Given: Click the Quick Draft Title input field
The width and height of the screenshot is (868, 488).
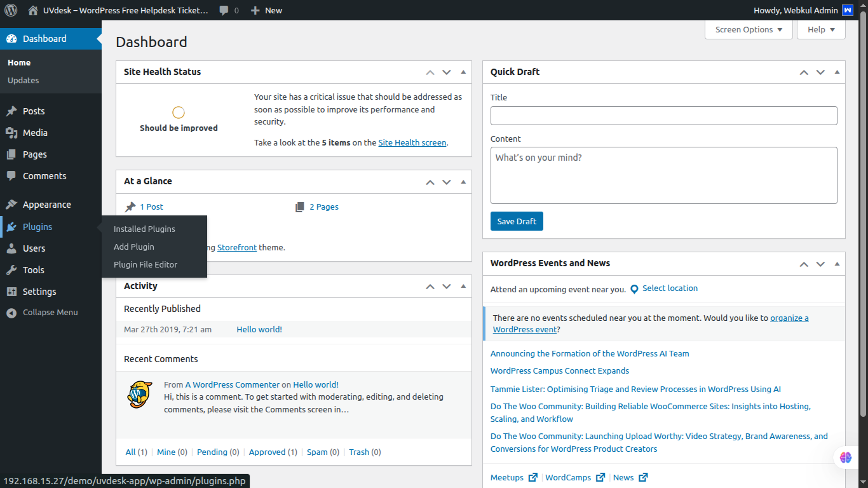Looking at the screenshot, I should pyautogui.click(x=663, y=116).
